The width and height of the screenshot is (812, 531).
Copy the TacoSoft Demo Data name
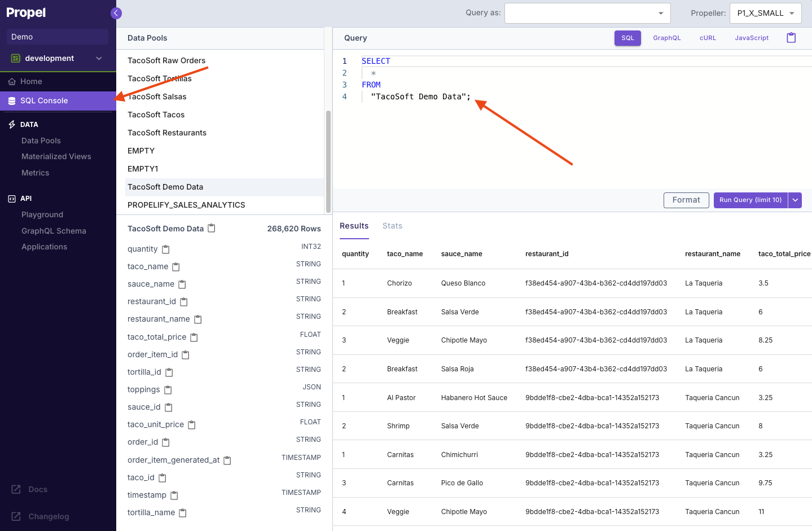point(211,227)
